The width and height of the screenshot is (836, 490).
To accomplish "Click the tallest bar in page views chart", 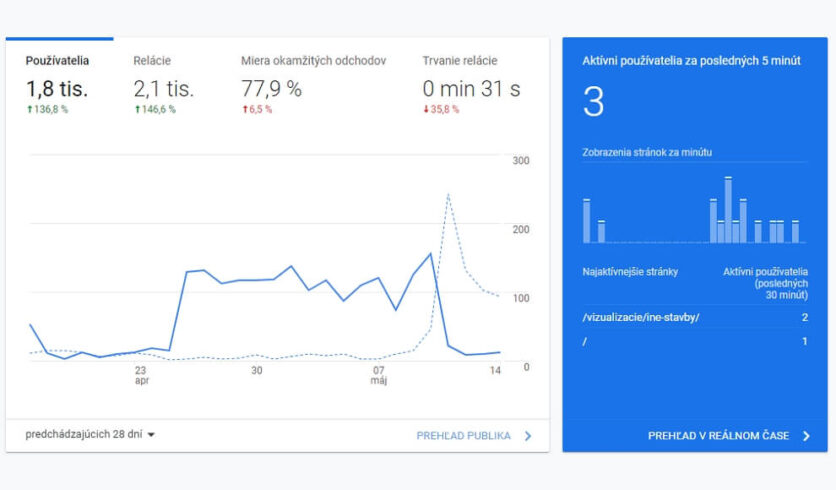I will 728,210.
